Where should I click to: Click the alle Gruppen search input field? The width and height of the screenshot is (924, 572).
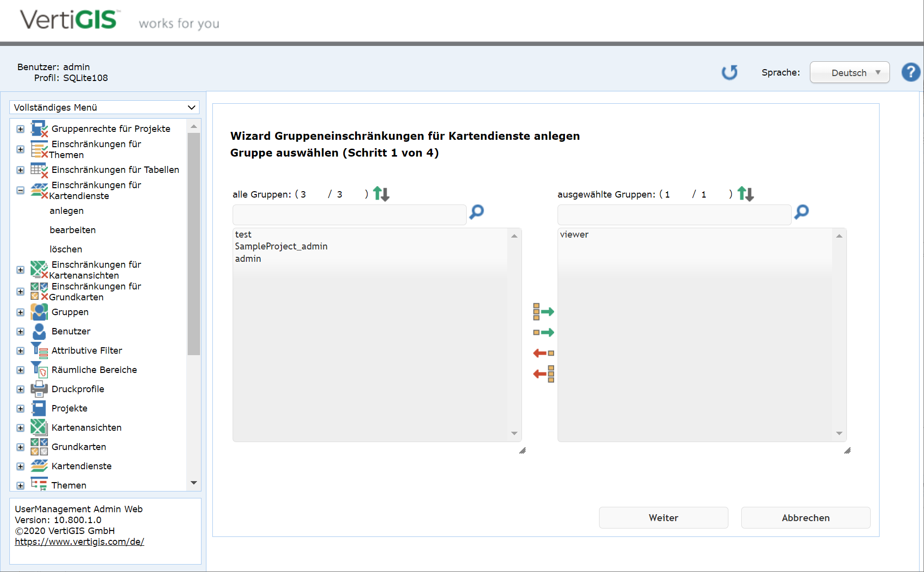tap(349, 215)
